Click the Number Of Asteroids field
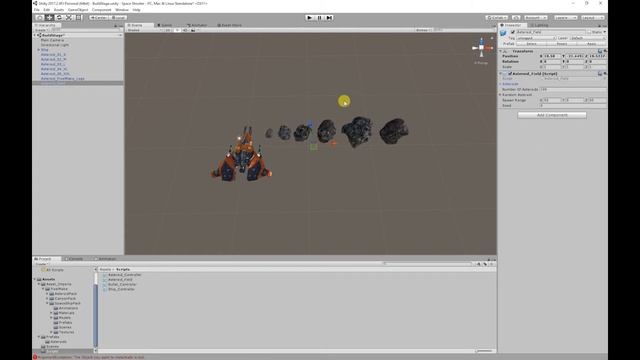Image resolution: width=640 pixels, height=360 pixels. 572,89
